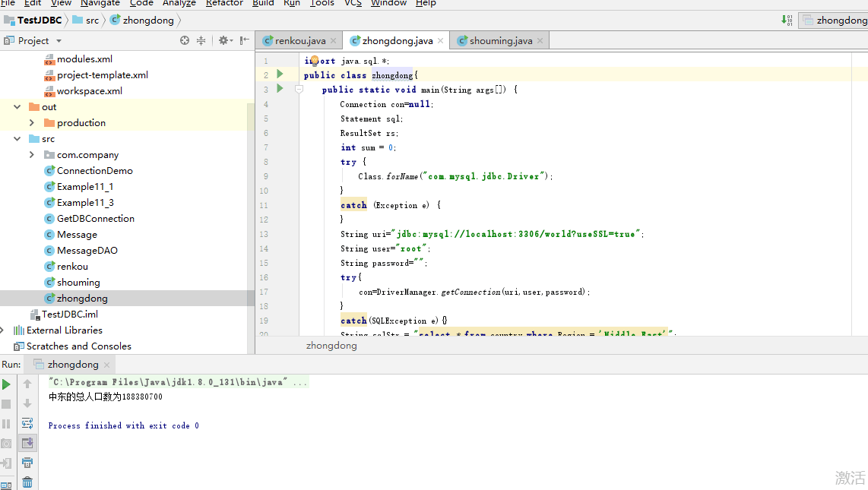Select renkou class in tree
This screenshot has height=490, width=868.
click(x=66, y=267)
